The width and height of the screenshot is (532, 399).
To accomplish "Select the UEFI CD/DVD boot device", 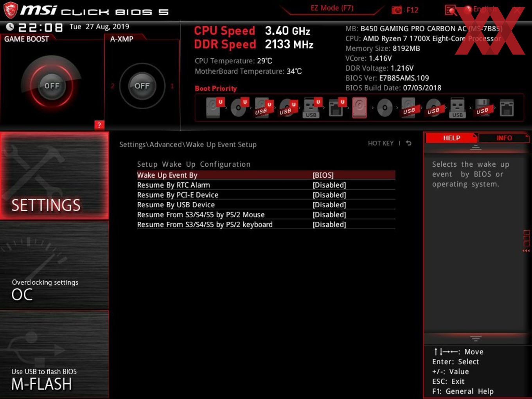I will 239,108.
